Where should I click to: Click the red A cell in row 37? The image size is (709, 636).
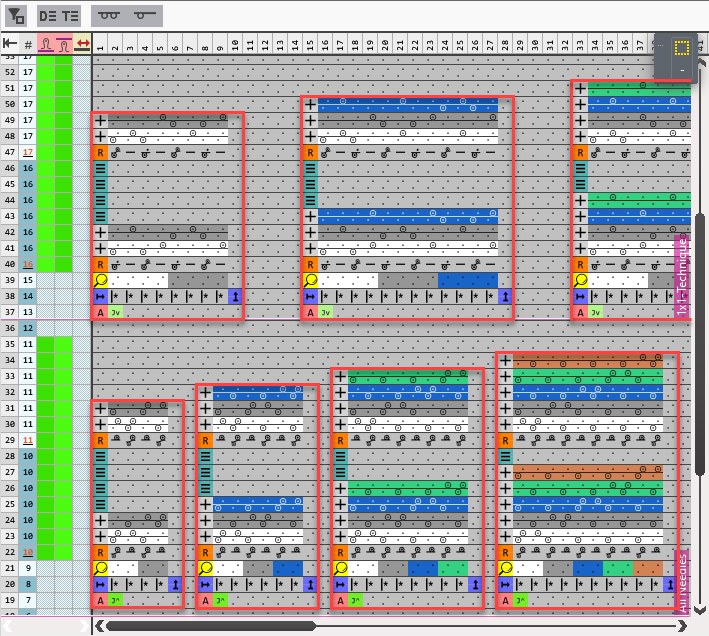(100, 313)
